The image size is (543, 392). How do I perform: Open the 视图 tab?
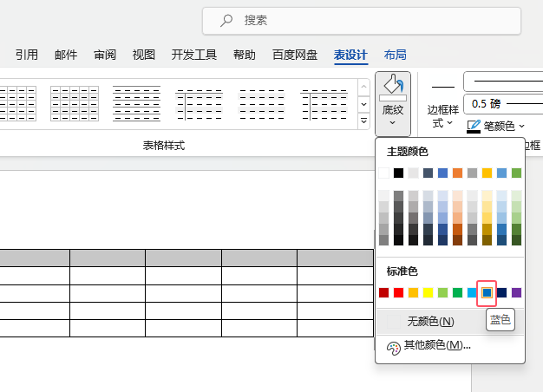pyautogui.click(x=143, y=55)
